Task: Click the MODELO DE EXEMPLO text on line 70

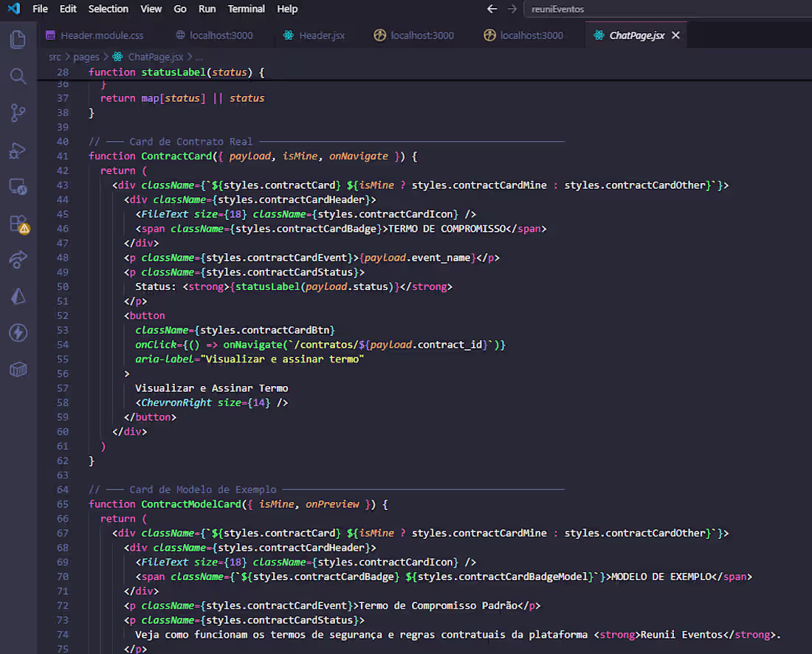Action: pyautogui.click(x=661, y=576)
